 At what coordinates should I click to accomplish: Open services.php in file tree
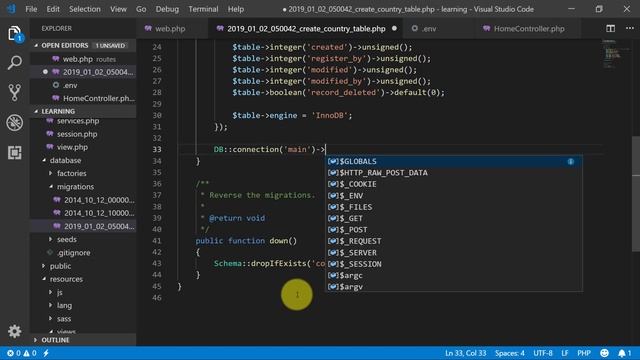(x=83, y=121)
